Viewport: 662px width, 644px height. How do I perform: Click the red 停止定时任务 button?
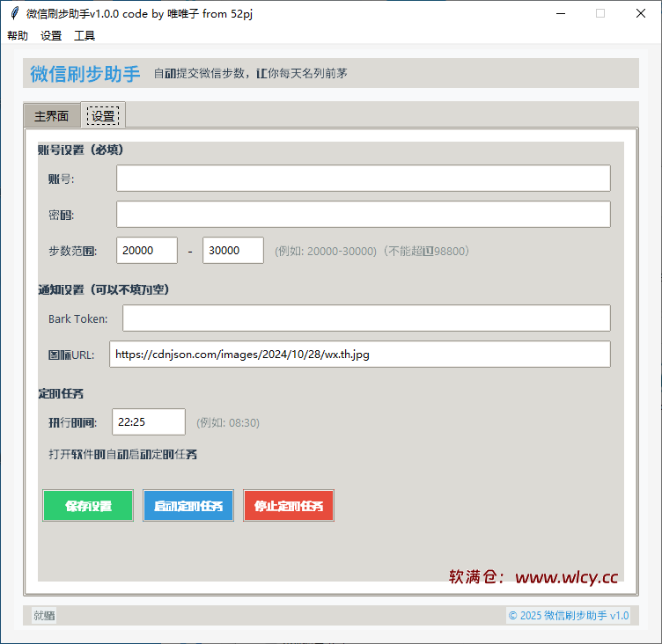coord(289,506)
